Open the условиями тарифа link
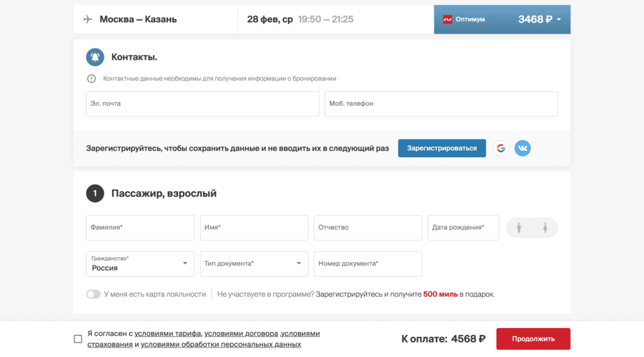The image size is (644, 357). tap(167, 334)
